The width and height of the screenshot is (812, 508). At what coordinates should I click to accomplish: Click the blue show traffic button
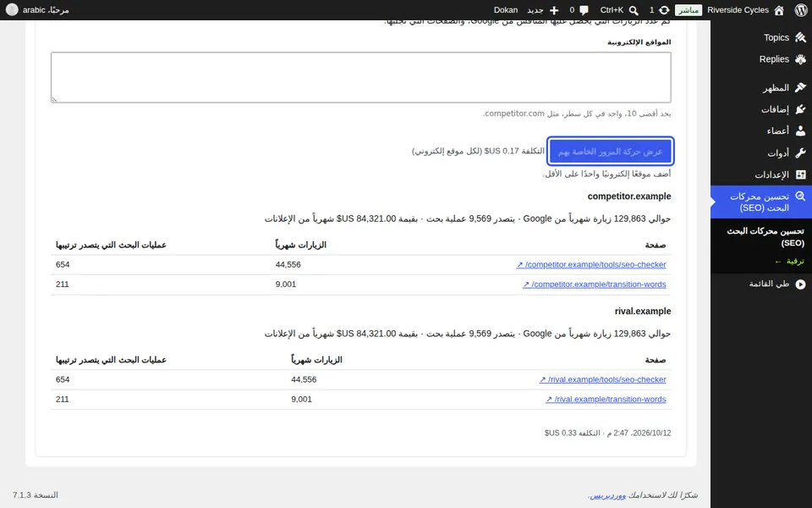610,152
